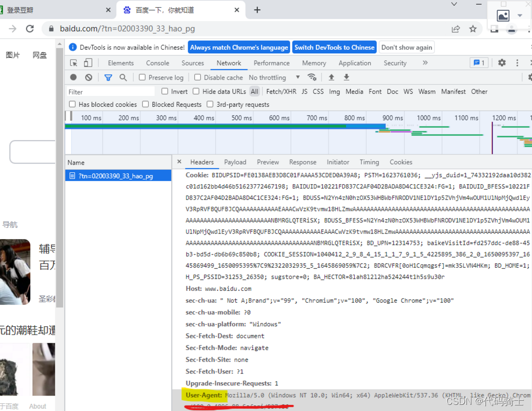
Task: Enable Preserve log checkbox
Action: (x=142, y=77)
